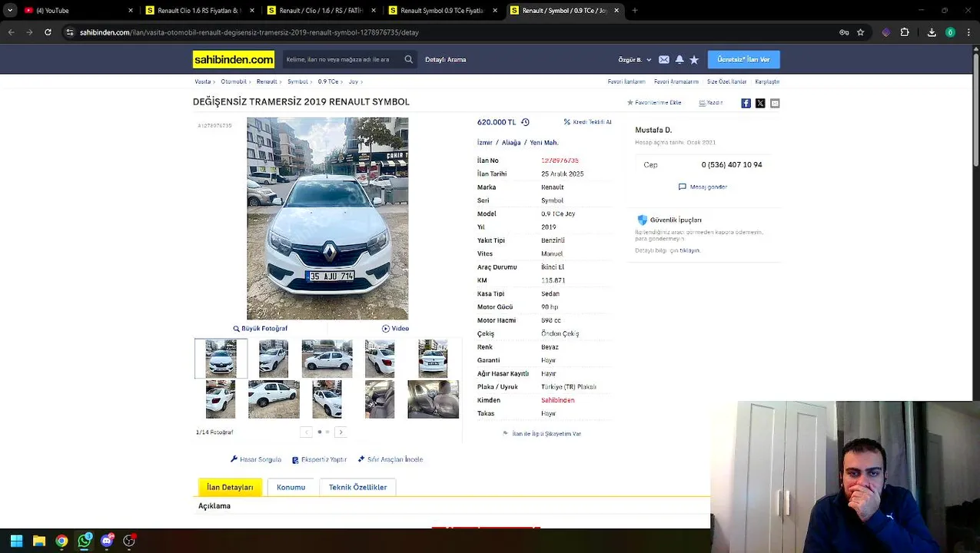Viewport: 980px width, 553px height.
Task: Switch to YouTube browser tab
Action: [78, 11]
